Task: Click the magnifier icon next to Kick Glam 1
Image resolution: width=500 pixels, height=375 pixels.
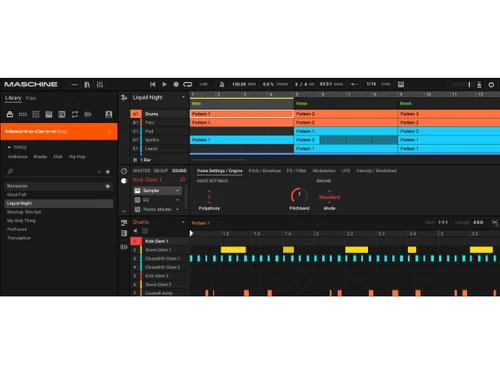Action: click(182, 180)
